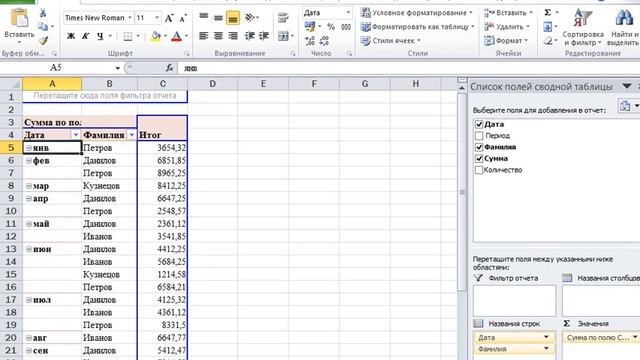
Task: Apply percent style format
Action: pos(331,27)
